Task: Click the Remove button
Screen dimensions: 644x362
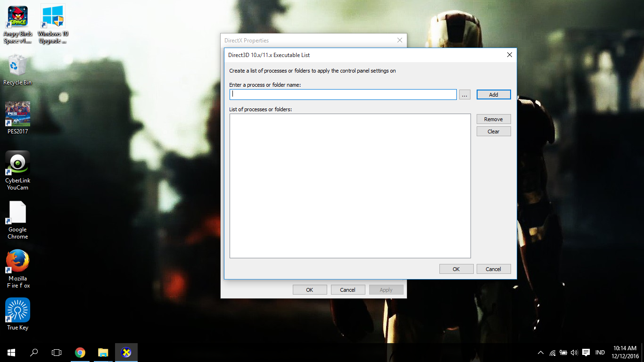Action: 494,119
